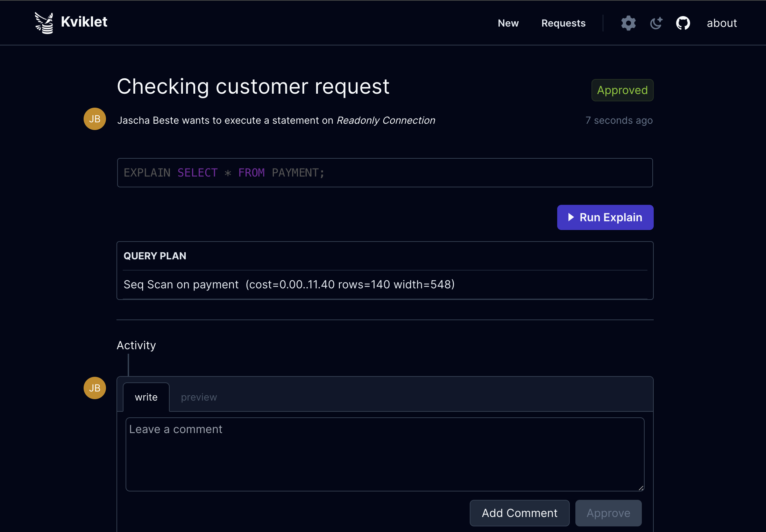This screenshot has height=532, width=766.
Task: Click the Activity heading
Action: [x=136, y=345]
